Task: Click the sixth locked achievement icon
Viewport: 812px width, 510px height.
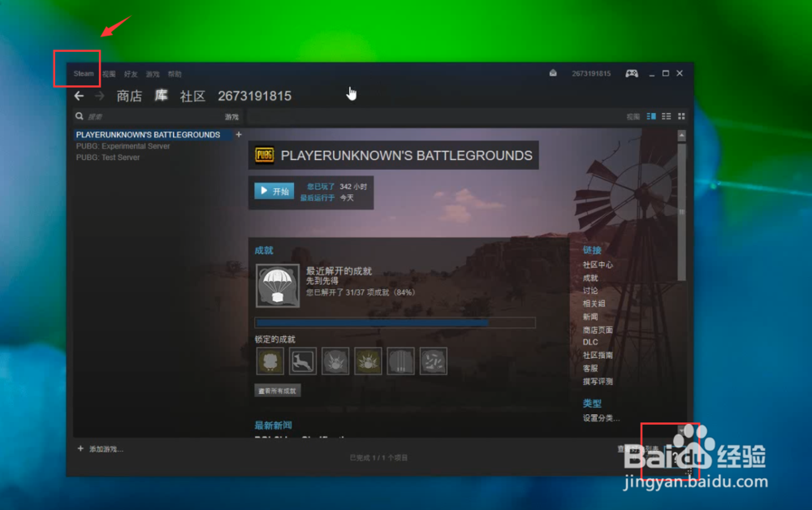Action: [x=433, y=361]
